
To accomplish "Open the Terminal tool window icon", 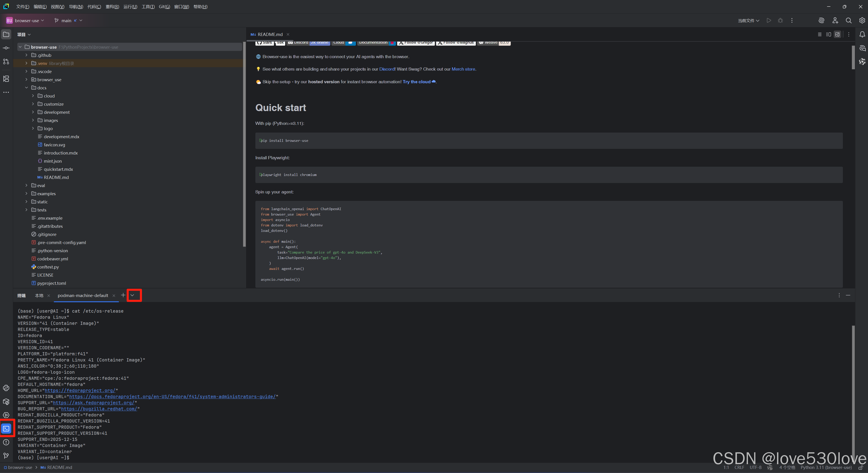I will (6, 428).
